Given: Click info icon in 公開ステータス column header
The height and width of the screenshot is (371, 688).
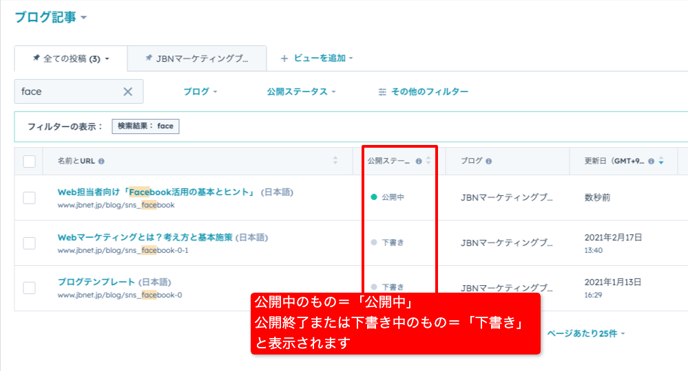Looking at the screenshot, I should coord(419,161).
